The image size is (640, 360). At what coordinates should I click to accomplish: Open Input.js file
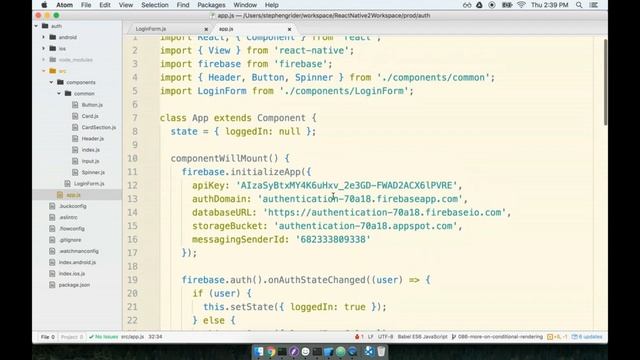[x=90, y=161]
